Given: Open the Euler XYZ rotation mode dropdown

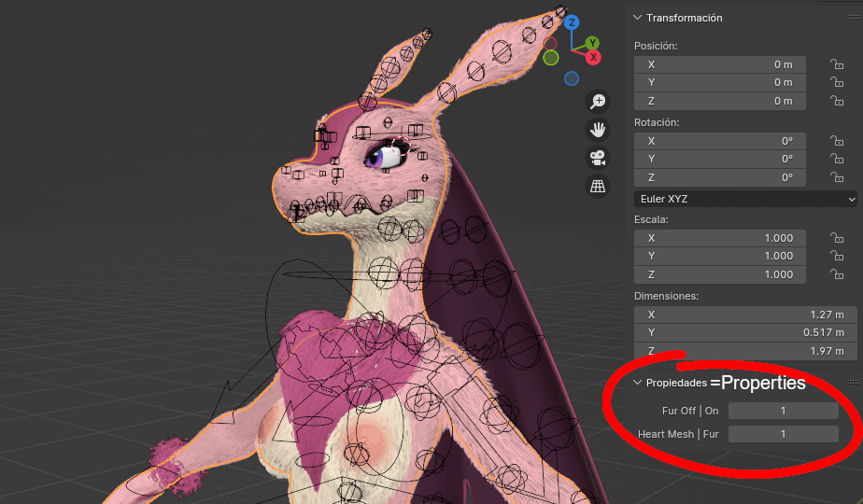Looking at the screenshot, I should (745, 199).
